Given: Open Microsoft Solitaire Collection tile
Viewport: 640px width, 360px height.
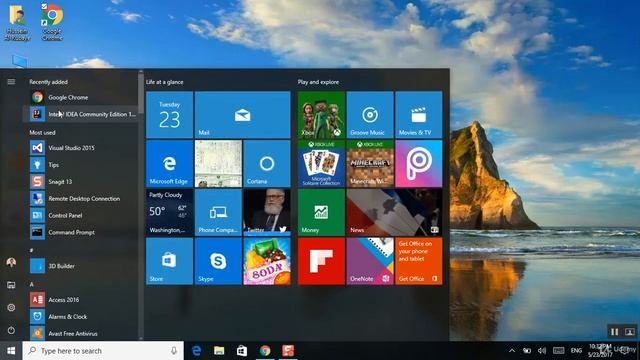Looking at the screenshot, I should [321, 164].
